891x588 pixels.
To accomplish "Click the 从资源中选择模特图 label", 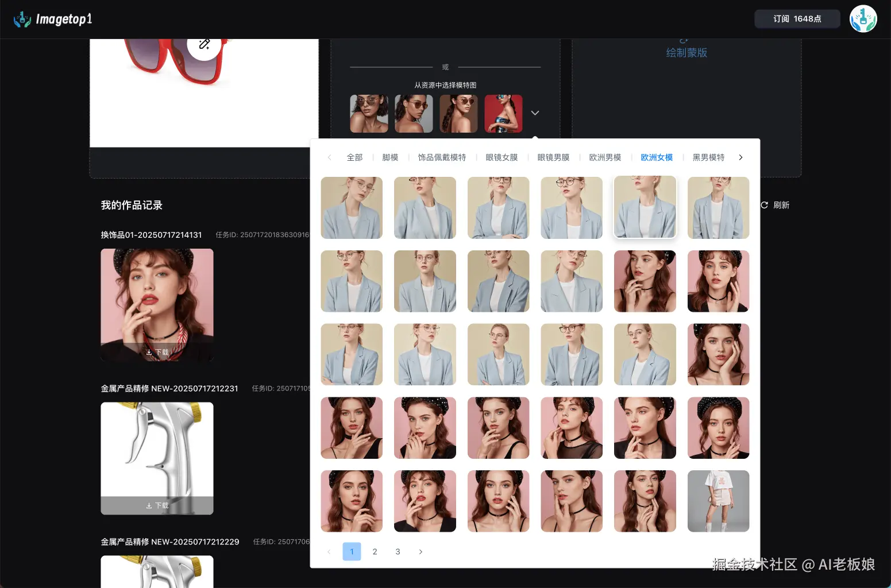I will (x=445, y=85).
